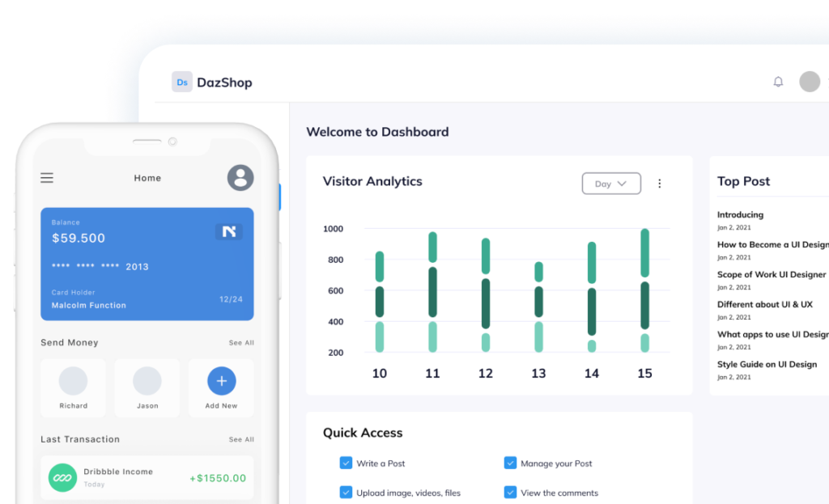The width and height of the screenshot is (829, 504).
Task: Toggle the View the comments checkbox
Action: pyautogui.click(x=510, y=492)
